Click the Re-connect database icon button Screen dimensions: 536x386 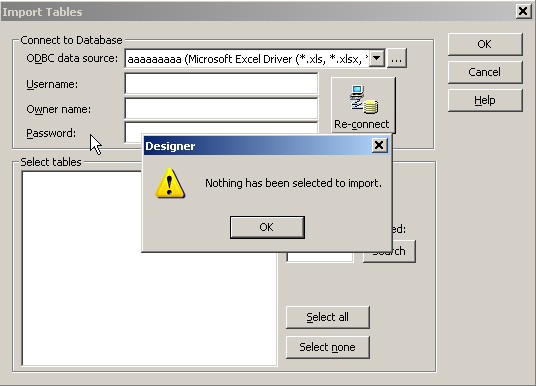[363, 105]
